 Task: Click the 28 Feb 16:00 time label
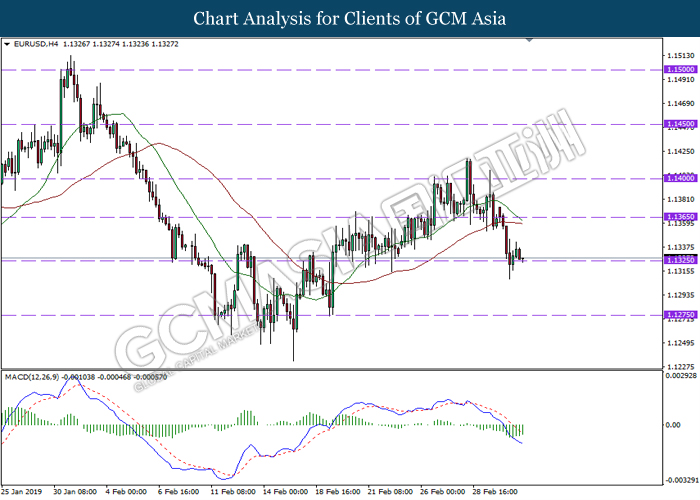click(x=495, y=492)
